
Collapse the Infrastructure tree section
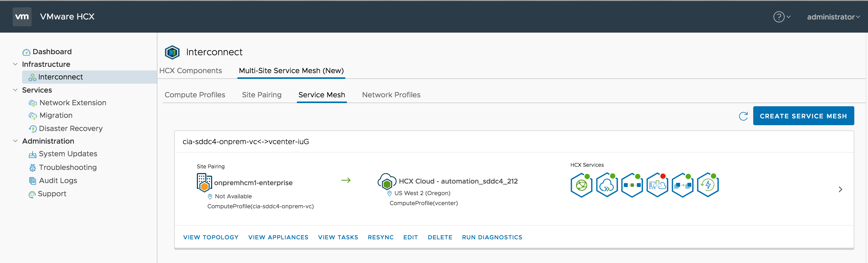click(15, 64)
